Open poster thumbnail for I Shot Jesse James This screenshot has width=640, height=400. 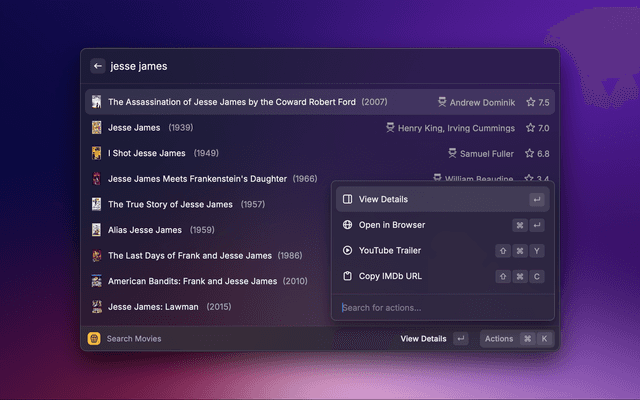[x=96, y=153]
